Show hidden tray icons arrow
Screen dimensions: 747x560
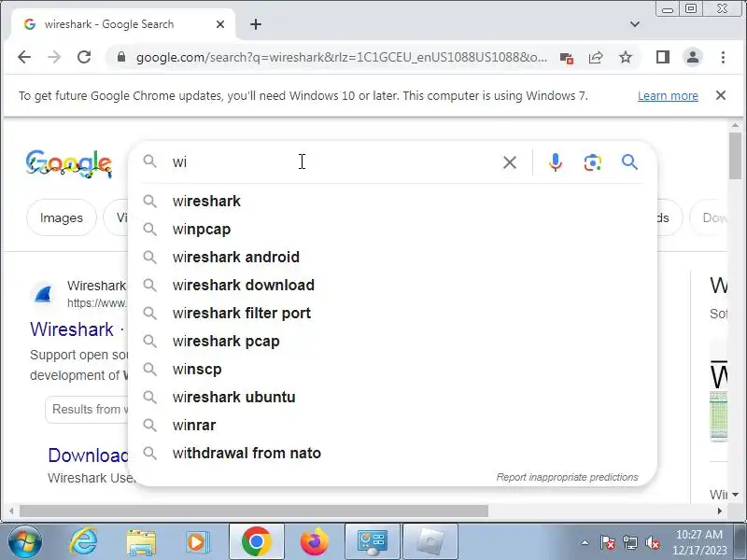click(x=585, y=542)
